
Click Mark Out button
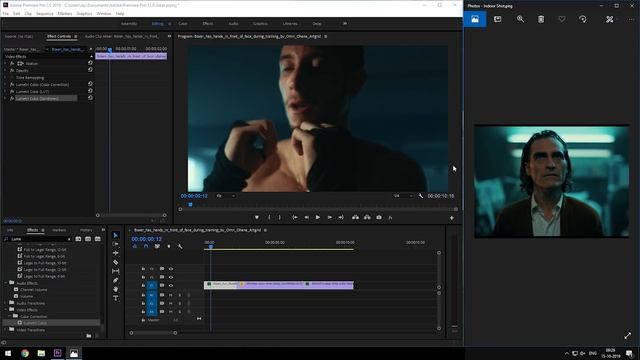(x=280, y=218)
